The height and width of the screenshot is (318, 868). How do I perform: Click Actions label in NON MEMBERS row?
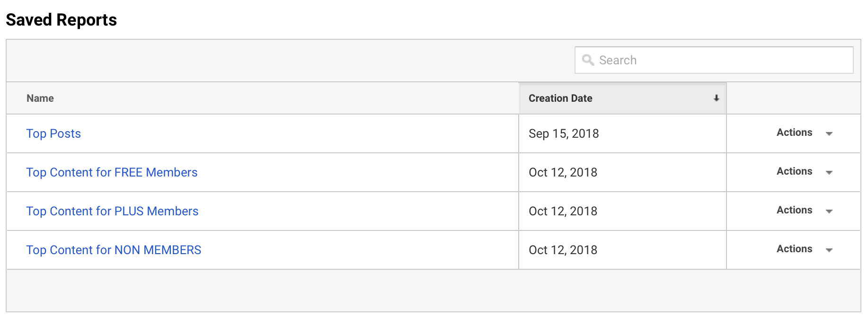[x=794, y=249]
